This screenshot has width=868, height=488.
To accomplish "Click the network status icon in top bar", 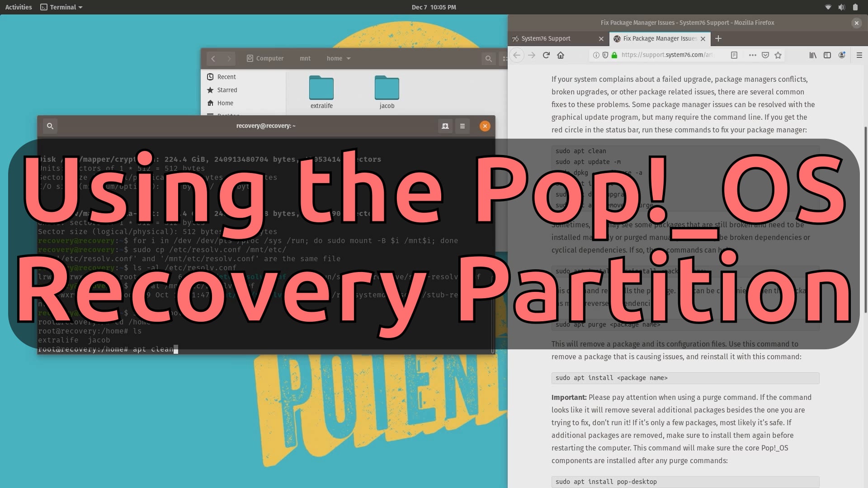I will (x=828, y=7).
